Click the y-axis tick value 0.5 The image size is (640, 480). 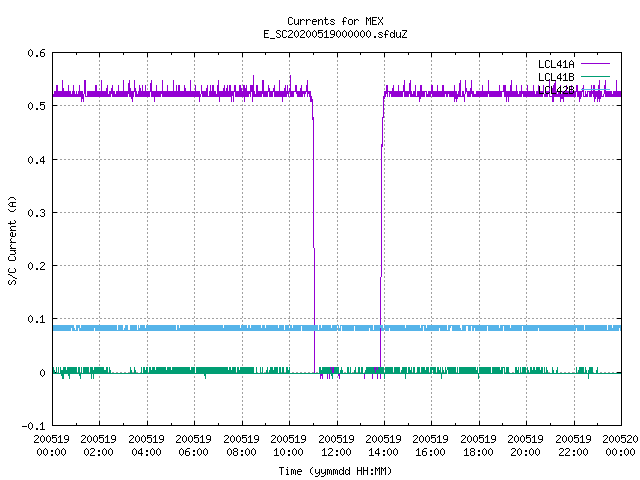[36, 106]
